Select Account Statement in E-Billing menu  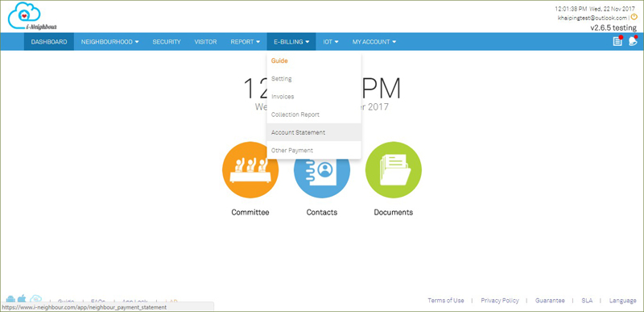point(314,132)
